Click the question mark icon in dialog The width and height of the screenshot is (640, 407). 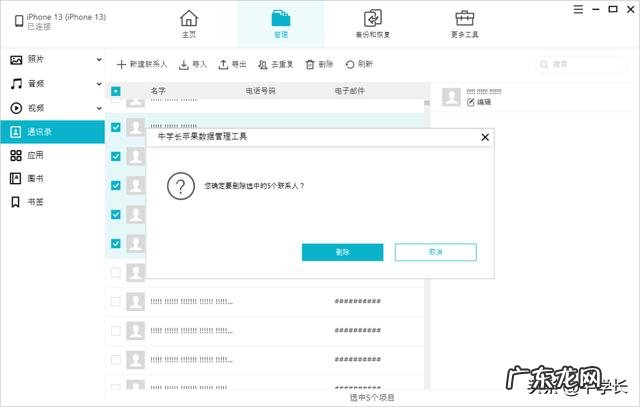coord(181,186)
